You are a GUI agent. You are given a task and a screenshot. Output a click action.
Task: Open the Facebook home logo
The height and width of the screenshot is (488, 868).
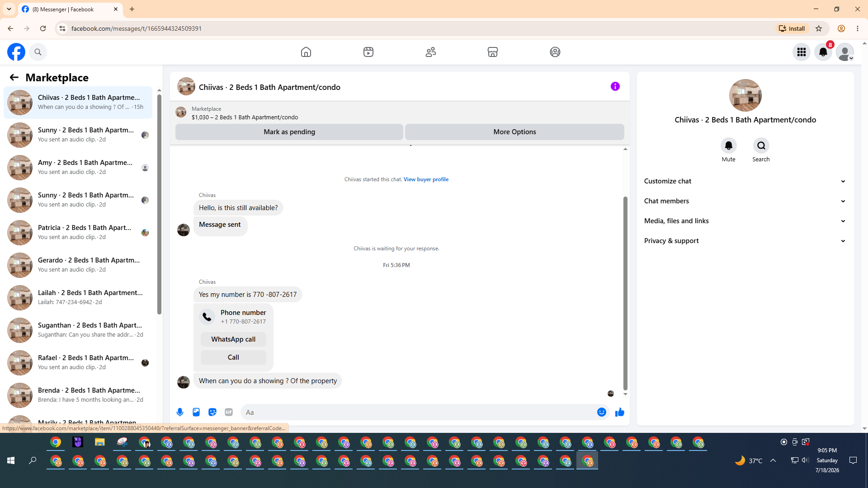(16, 52)
